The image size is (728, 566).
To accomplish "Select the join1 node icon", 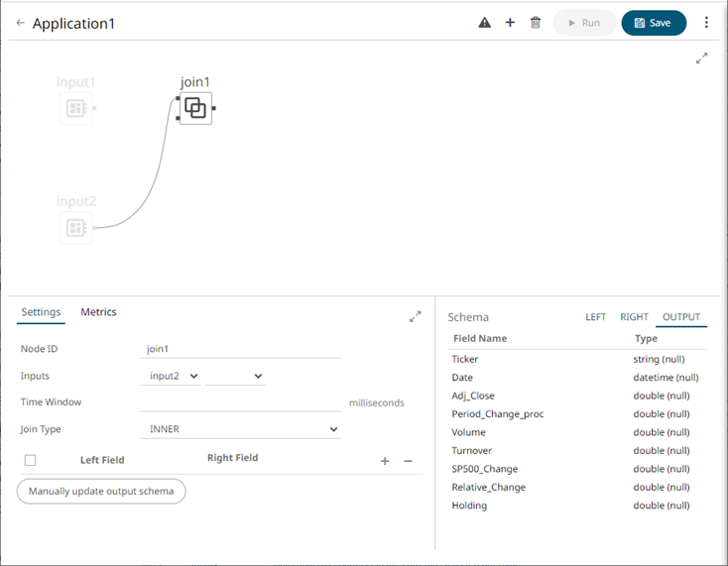I will pos(195,108).
